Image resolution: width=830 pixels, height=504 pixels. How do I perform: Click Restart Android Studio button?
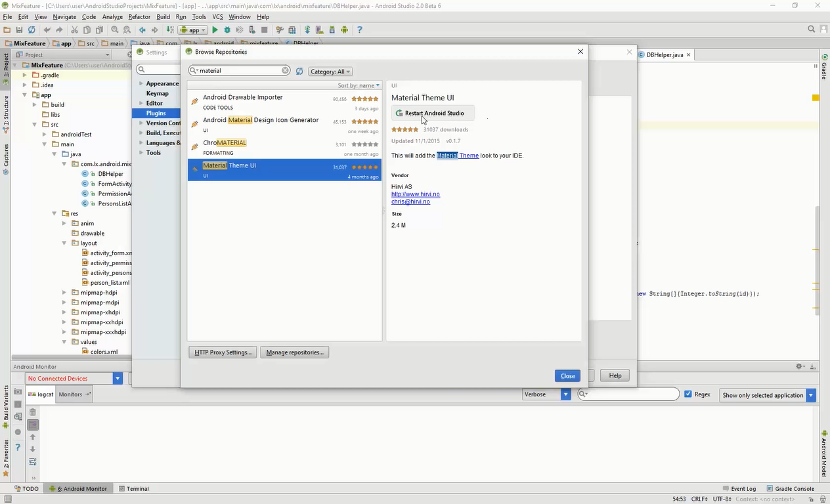click(x=432, y=113)
